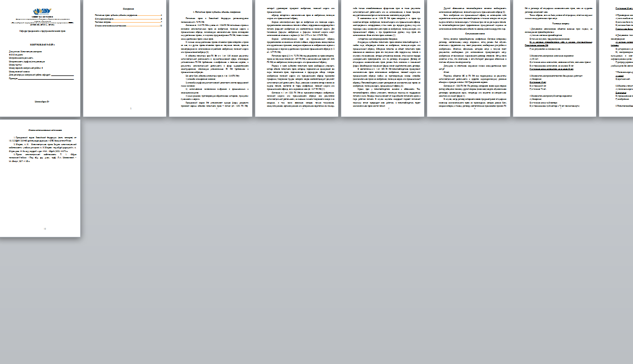Screen dimensions: 633x364
Task: Select the first body text page after contents
Action: (x=210, y=58)
